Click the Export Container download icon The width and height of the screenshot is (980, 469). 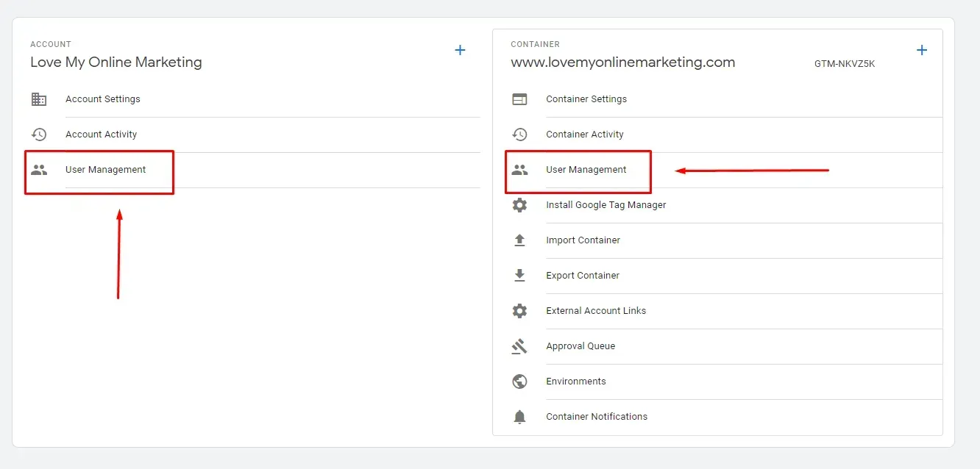click(x=519, y=276)
